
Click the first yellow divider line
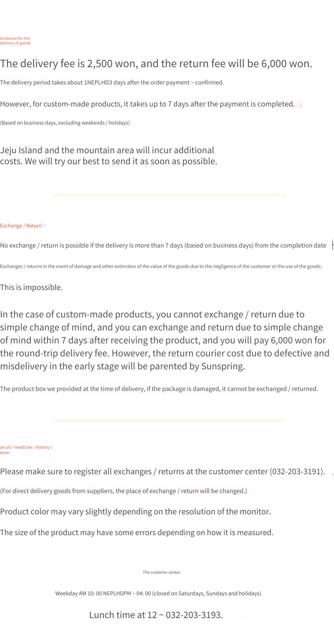[169, 195]
